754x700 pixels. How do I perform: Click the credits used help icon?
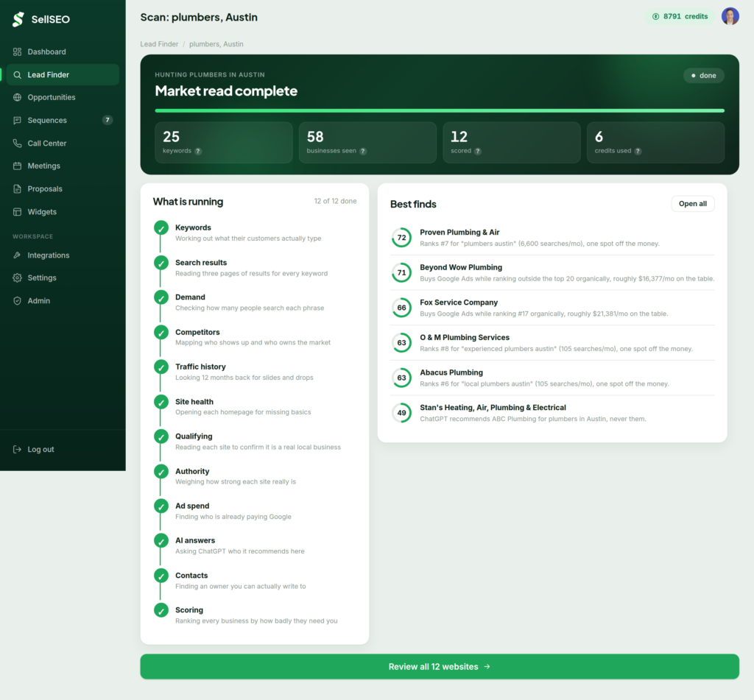tap(638, 151)
